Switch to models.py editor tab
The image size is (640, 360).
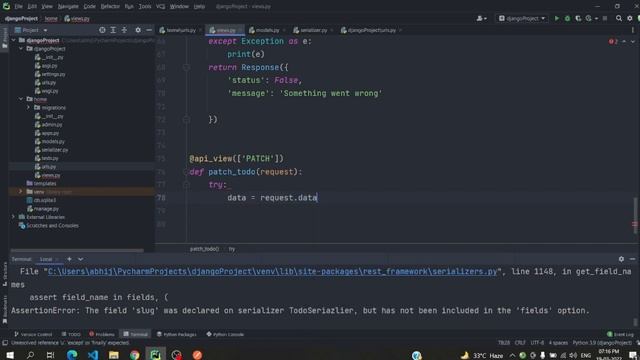(x=267, y=30)
